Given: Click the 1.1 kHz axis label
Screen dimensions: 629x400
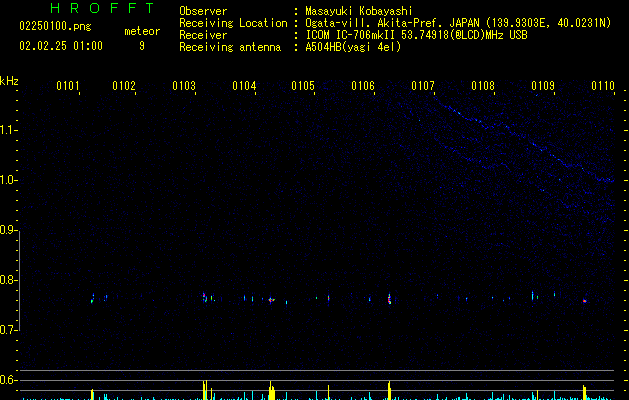Looking at the screenshot, I should pyautogui.click(x=8, y=130).
